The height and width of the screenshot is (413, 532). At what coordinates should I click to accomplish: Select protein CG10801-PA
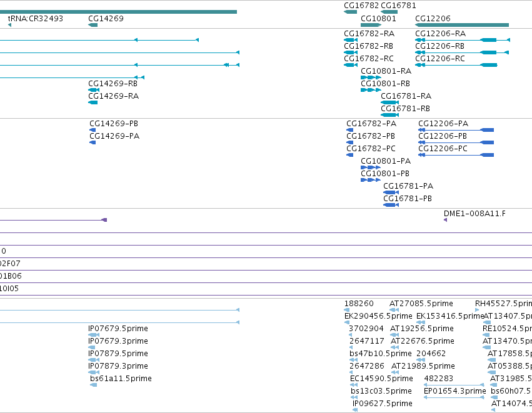(x=386, y=161)
